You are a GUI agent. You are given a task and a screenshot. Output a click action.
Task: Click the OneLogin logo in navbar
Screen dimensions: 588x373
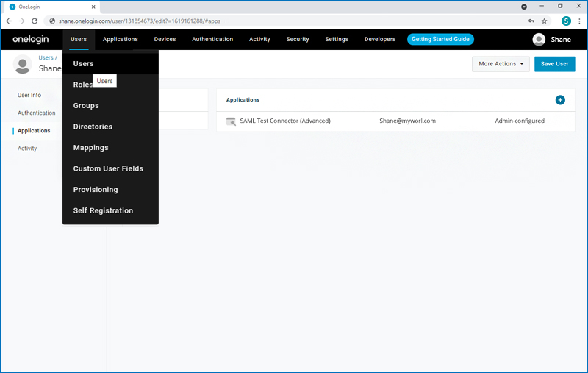point(29,39)
